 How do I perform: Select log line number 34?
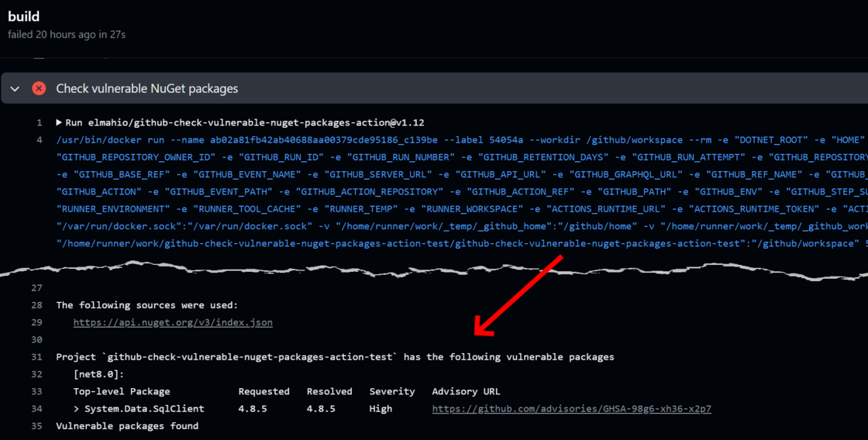coord(36,408)
